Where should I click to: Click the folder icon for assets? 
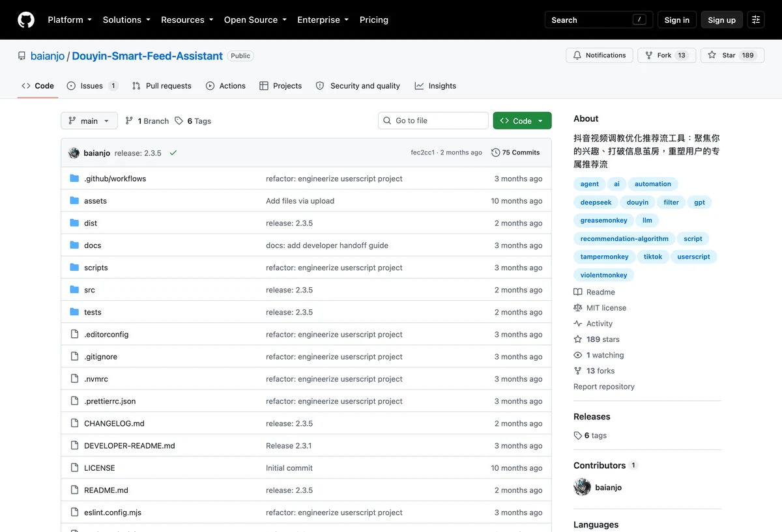(74, 201)
